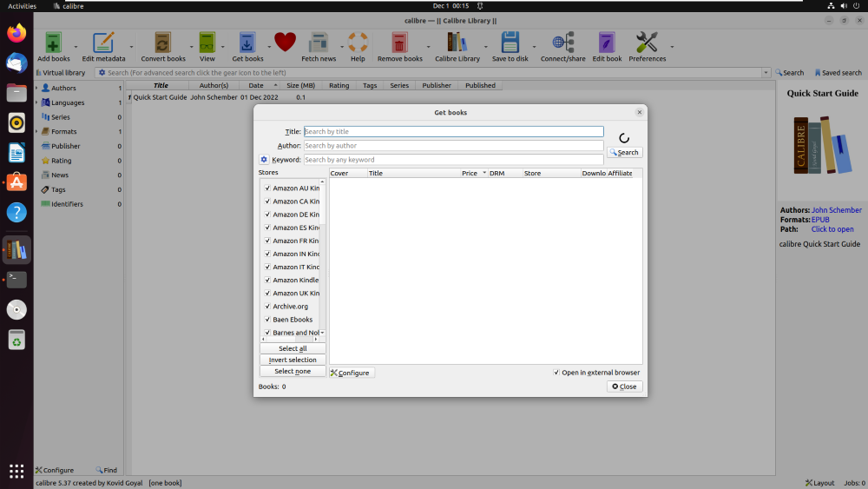Open the Preferences dropdown arrow

click(x=672, y=47)
